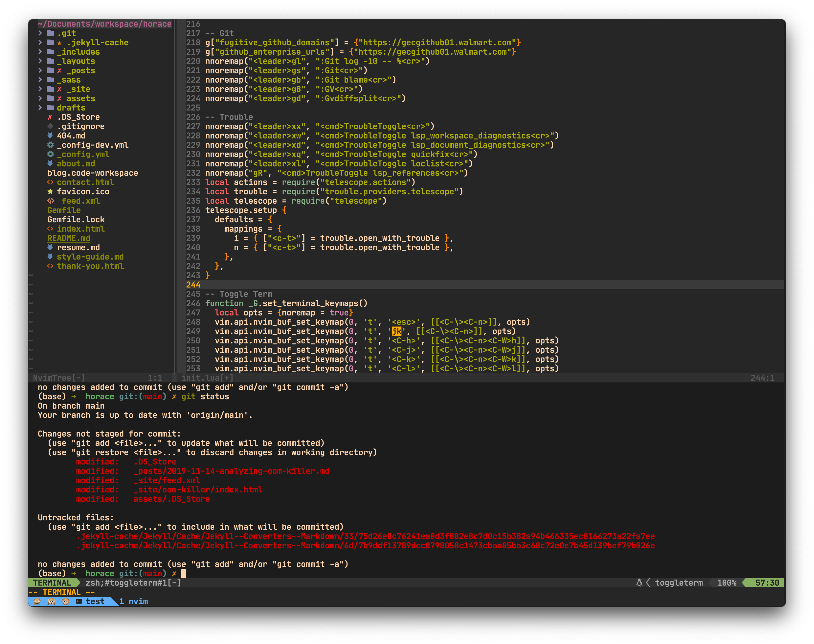Click '_site/feed.xml' in git status output

click(x=167, y=480)
